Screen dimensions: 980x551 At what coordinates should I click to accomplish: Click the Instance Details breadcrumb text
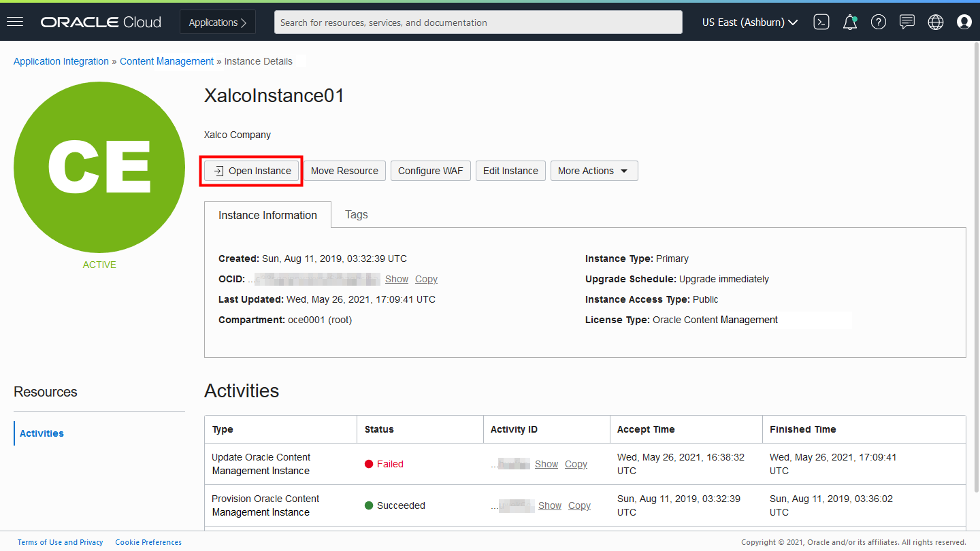click(x=259, y=61)
